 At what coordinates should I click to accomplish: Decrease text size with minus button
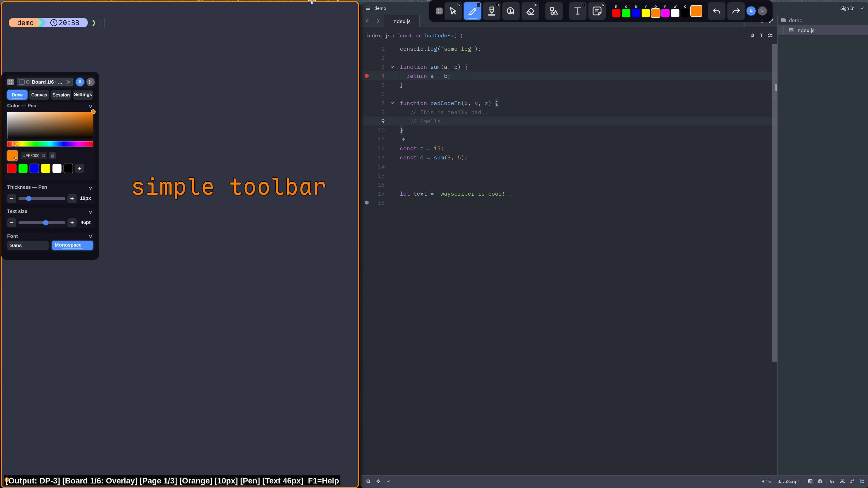(12, 223)
